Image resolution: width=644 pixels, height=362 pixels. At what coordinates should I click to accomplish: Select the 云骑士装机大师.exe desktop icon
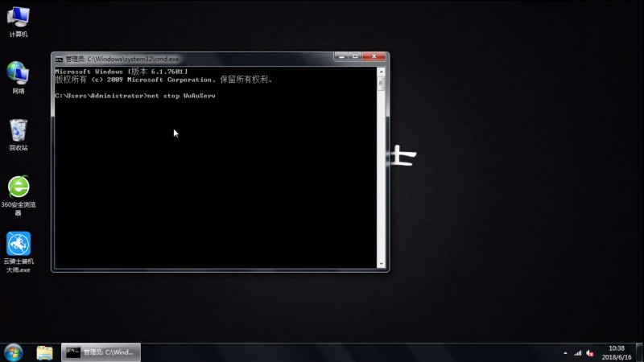(18, 252)
